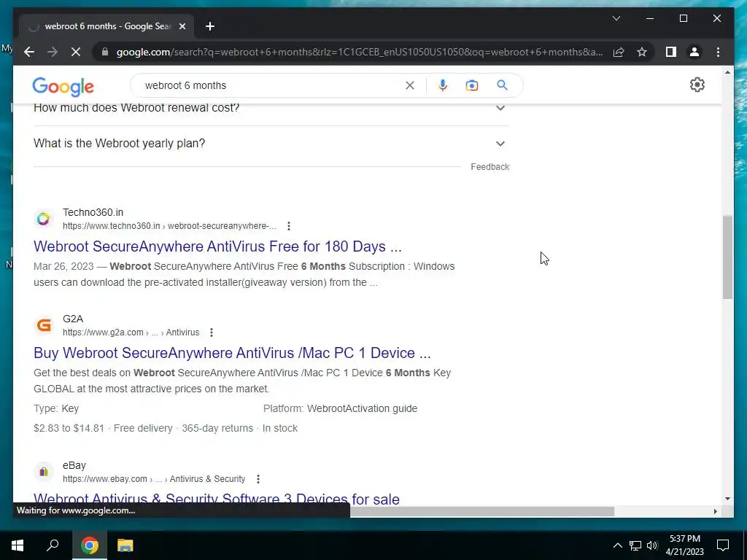
Task: Open G2A result options three-dot menu
Action: [212, 332]
